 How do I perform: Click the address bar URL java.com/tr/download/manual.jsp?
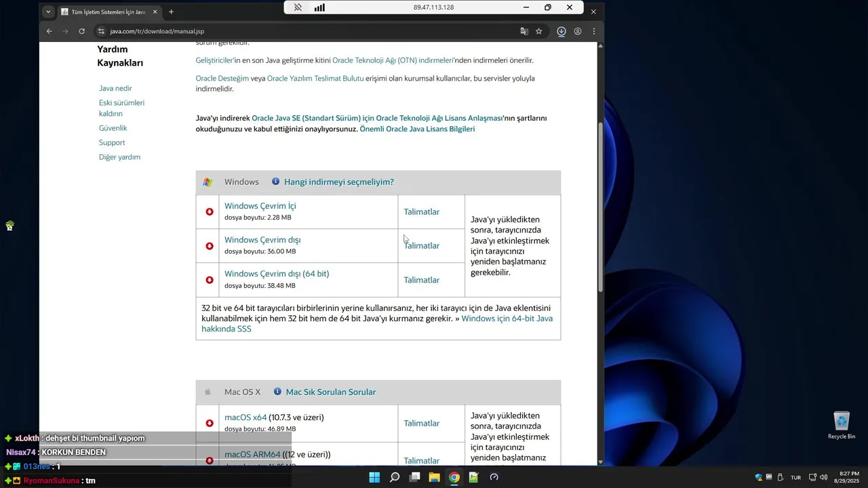(157, 31)
